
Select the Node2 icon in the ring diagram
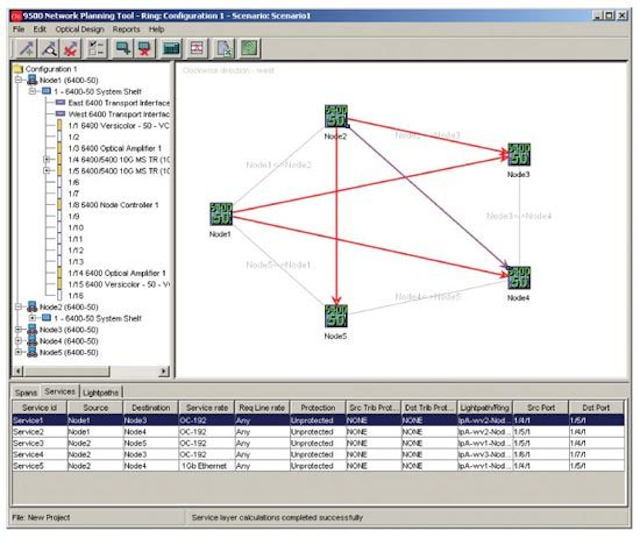click(336, 116)
